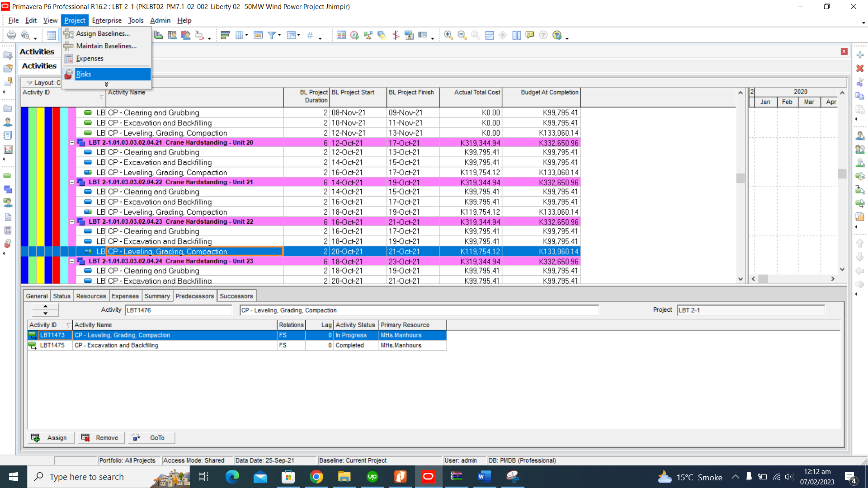The width and height of the screenshot is (868, 488).
Task: Open the Expenses tab in activity details
Action: (x=125, y=296)
